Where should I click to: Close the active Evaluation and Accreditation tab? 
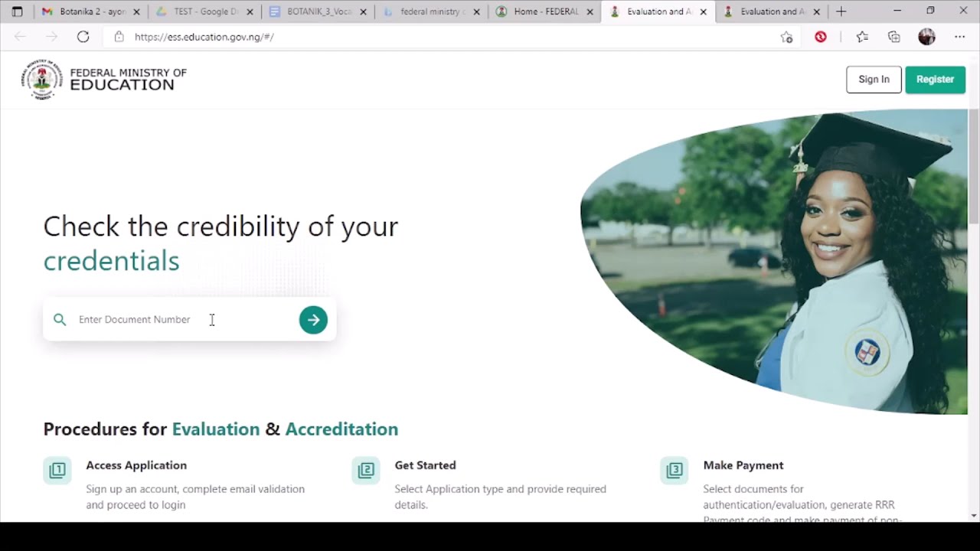coord(703,12)
